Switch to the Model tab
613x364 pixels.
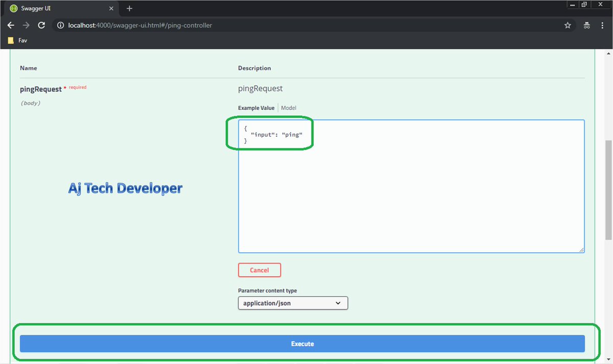coord(289,108)
